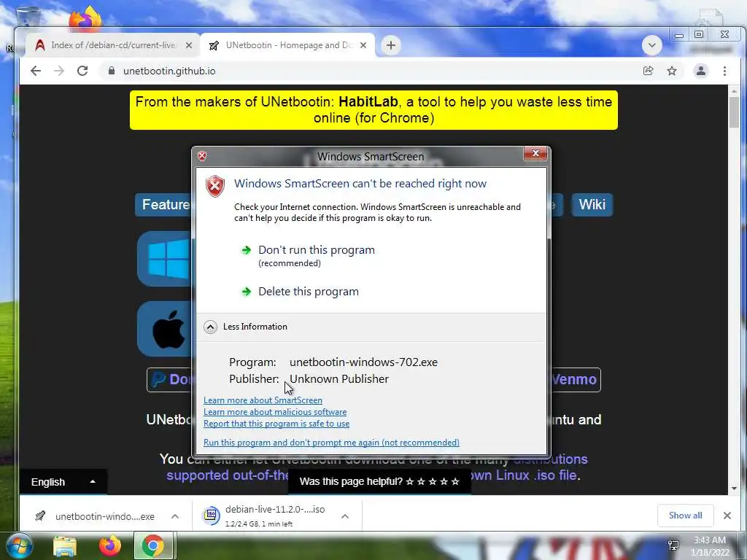The height and width of the screenshot is (560, 747).
Task: Reload the page with refresh icon
Action: pos(82,71)
